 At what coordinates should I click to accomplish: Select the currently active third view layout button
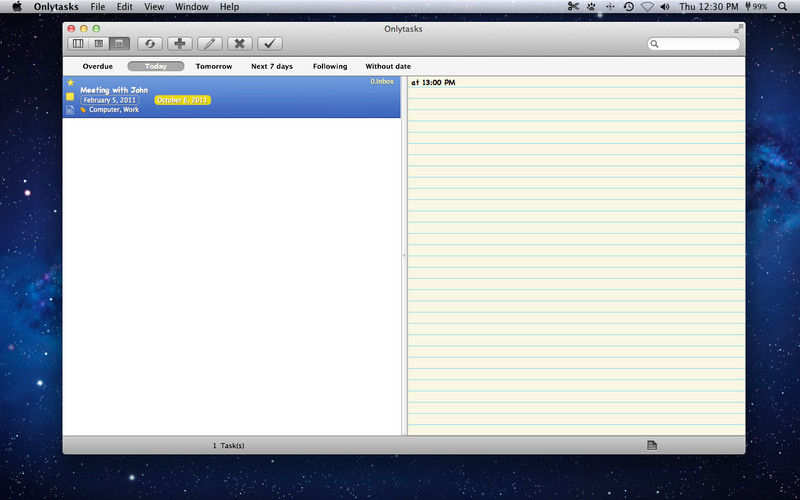(119, 44)
